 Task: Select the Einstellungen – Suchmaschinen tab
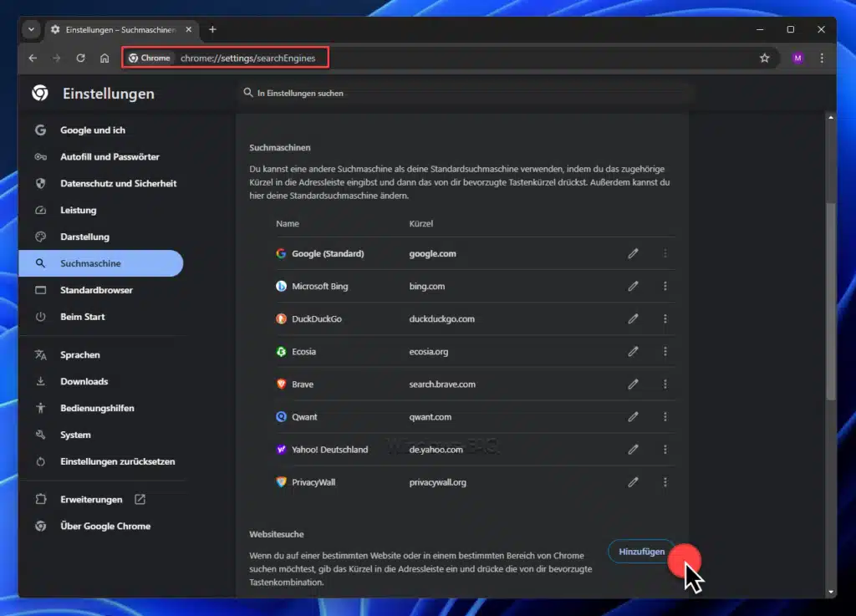pos(120,29)
